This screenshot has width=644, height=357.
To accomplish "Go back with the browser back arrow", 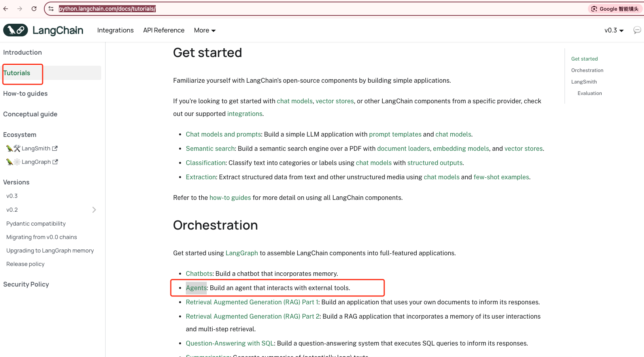I will tap(6, 9).
